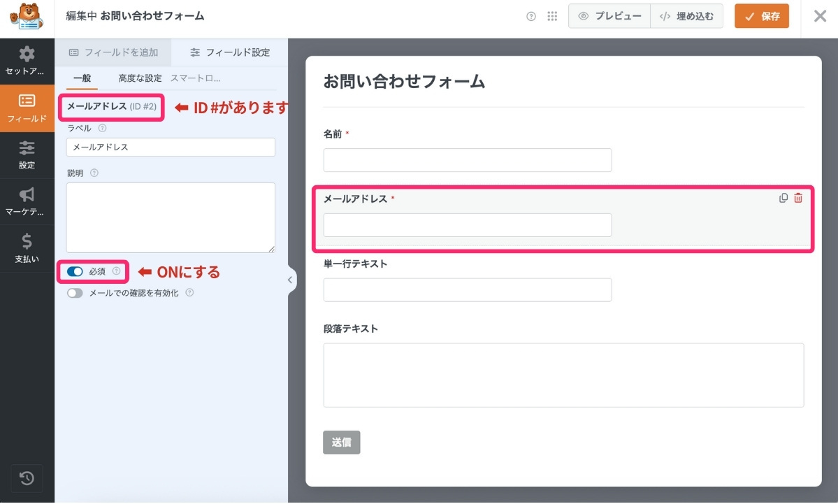Open the マーケティング panel (megaphone icon)
Viewport: 838px width, 504px height.
click(27, 201)
